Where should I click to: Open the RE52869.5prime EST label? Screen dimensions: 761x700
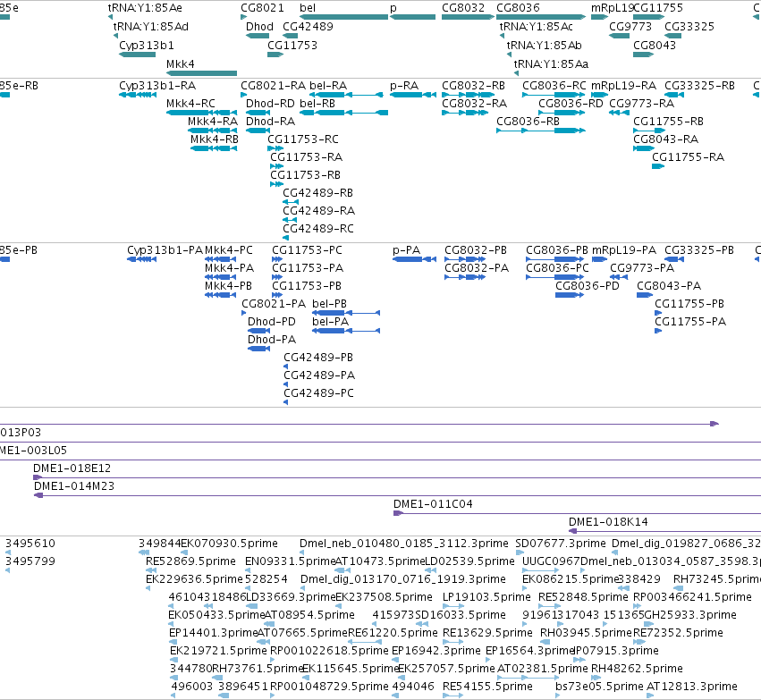click(190, 561)
